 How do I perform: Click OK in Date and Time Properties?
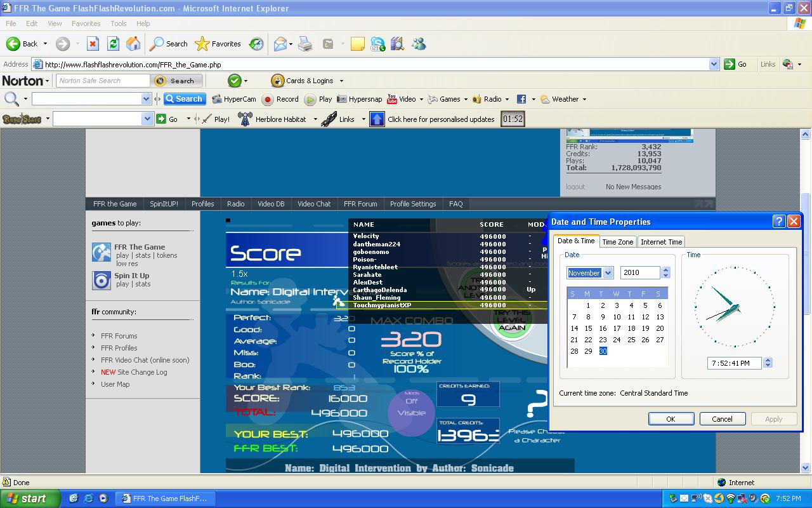pos(671,419)
